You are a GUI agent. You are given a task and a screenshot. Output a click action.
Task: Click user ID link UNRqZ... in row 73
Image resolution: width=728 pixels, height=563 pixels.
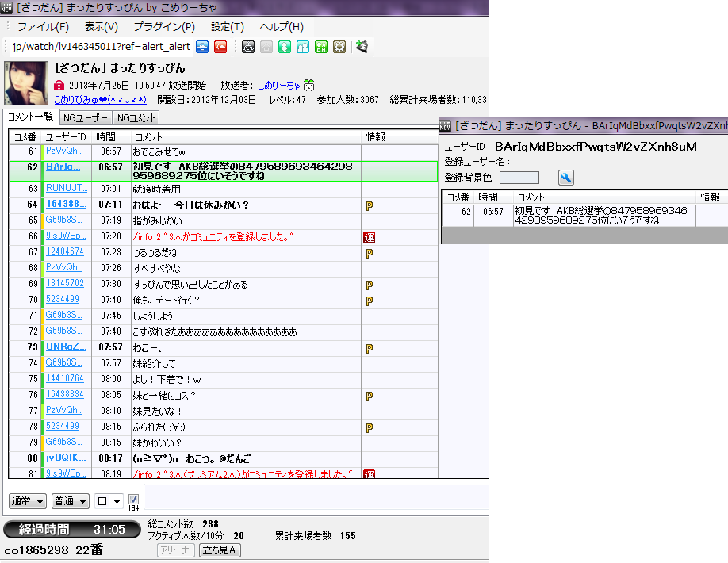(x=66, y=347)
